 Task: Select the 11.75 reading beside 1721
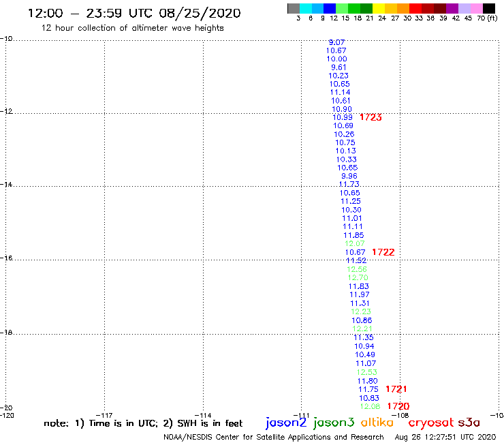pyautogui.click(x=368, y=389)
